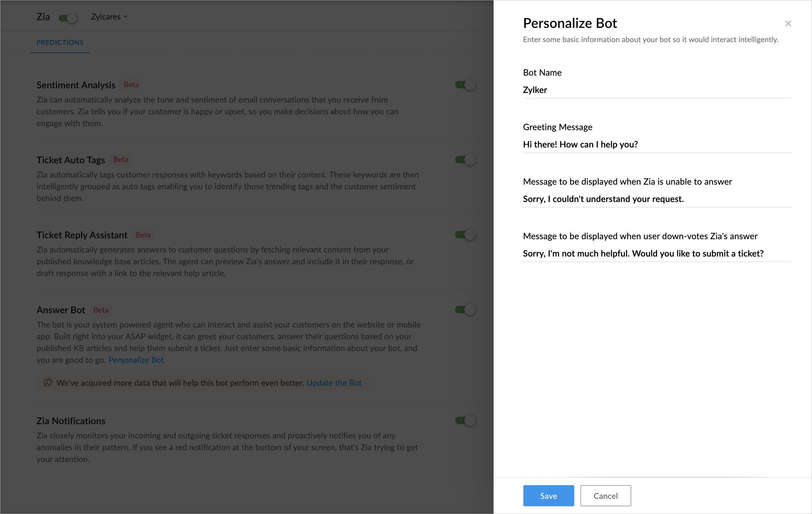Close the Personalize Bot panel

click(x=788, y=24)
